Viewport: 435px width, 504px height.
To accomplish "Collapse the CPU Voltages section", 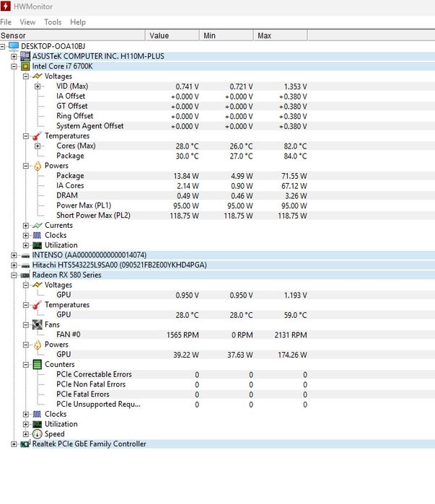I will 26,76.
